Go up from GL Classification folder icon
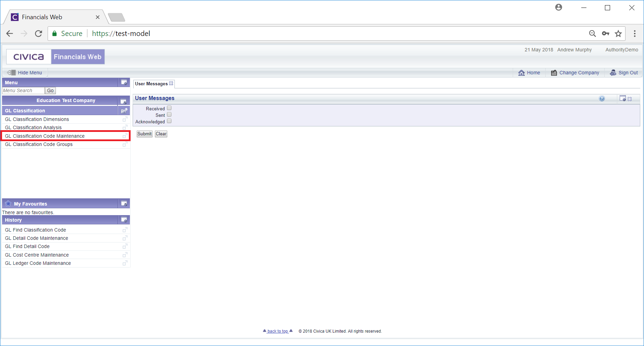This screenshot has width=644, height=346. [x=124, y=111]
